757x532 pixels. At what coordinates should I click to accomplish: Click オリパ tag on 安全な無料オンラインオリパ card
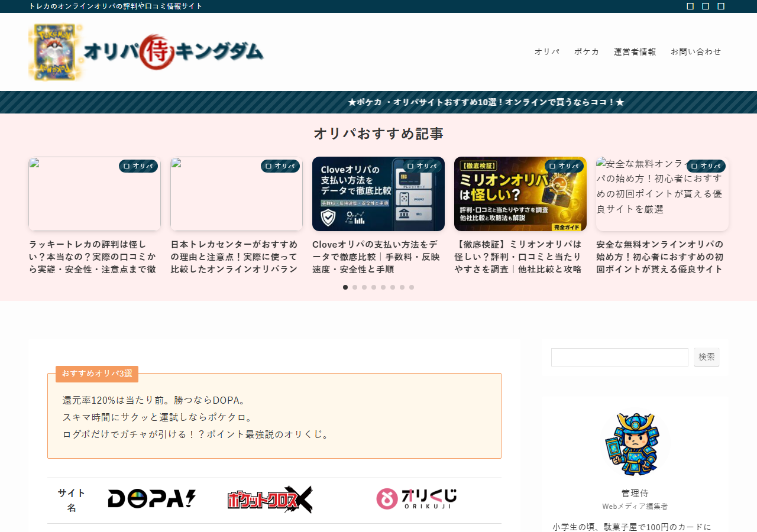click(x=706, y=166)
